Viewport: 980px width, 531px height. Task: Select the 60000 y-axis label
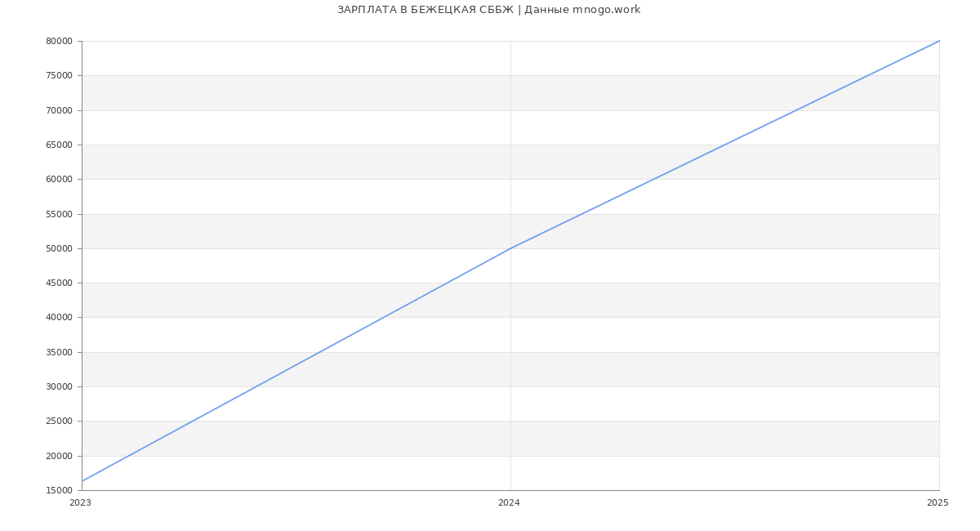59,180
